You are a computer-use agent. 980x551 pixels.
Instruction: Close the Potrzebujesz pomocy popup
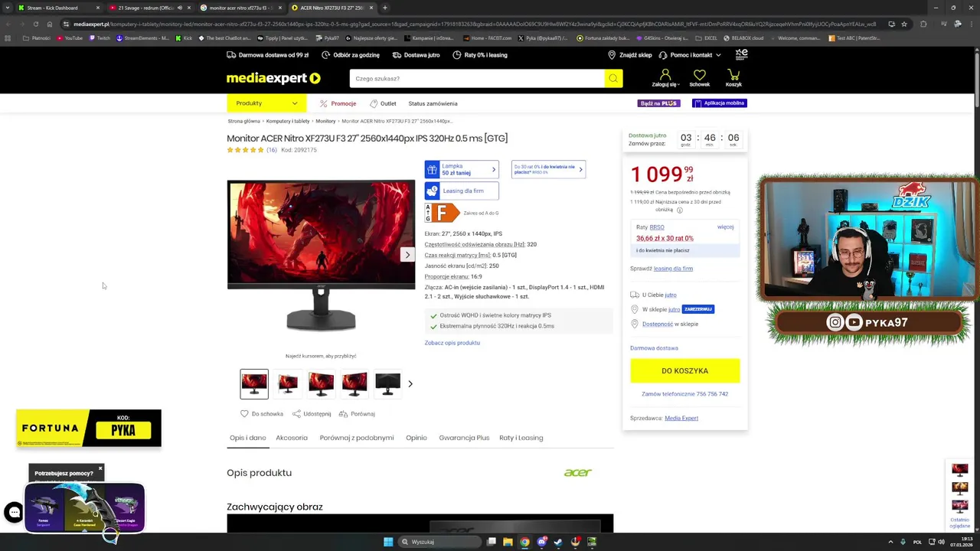pyautogui.click(x=100, y=468)
